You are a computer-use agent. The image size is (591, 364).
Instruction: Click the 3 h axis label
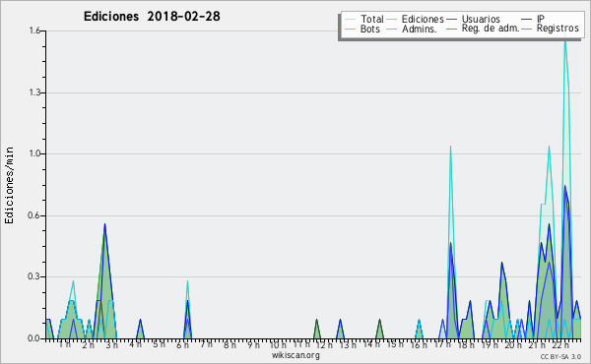pyautogui.click(x=111, y=344)
